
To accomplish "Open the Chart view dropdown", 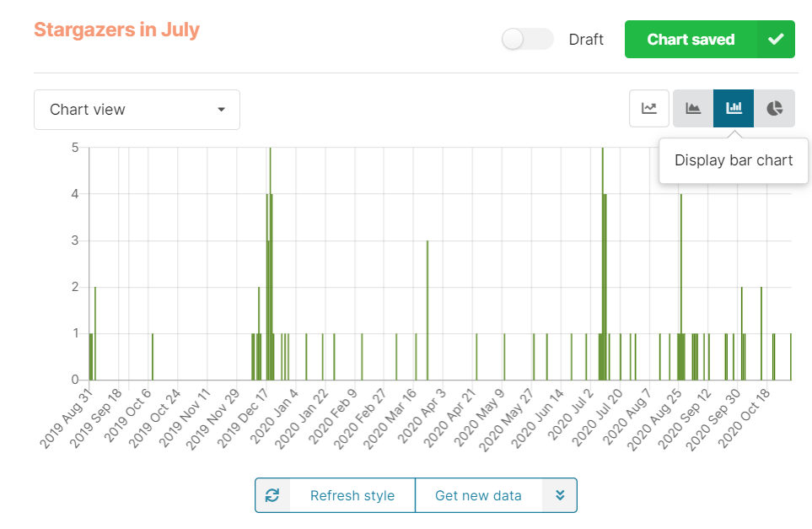I will [x=137, y=110].
